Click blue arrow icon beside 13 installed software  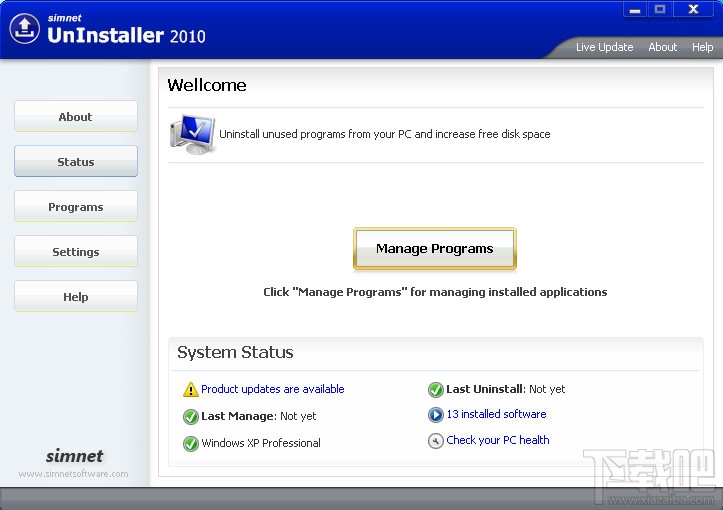coord(436,415)
